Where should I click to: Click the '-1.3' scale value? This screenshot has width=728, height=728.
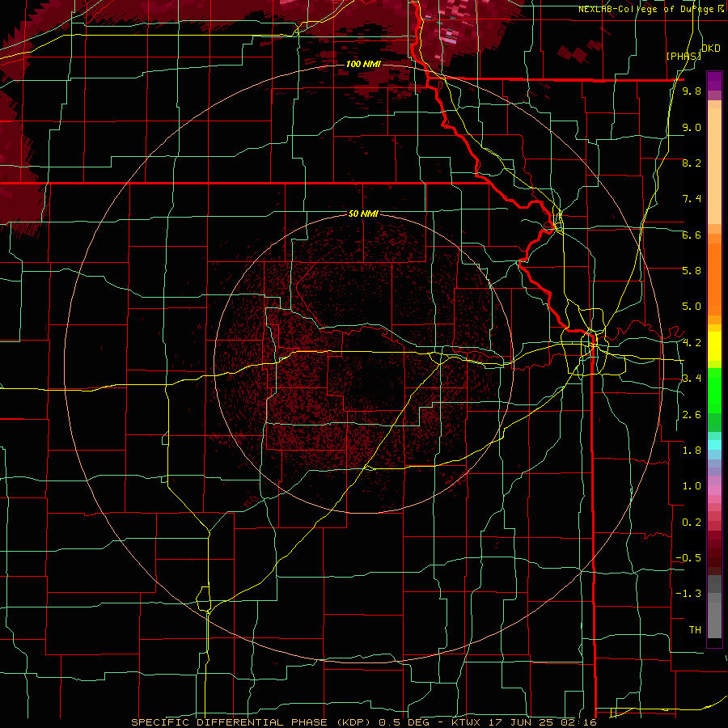(688, 594)
